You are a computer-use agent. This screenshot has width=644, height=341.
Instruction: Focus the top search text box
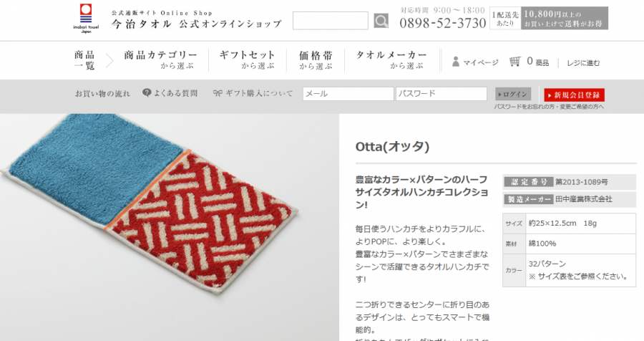(x=330, y=21)
